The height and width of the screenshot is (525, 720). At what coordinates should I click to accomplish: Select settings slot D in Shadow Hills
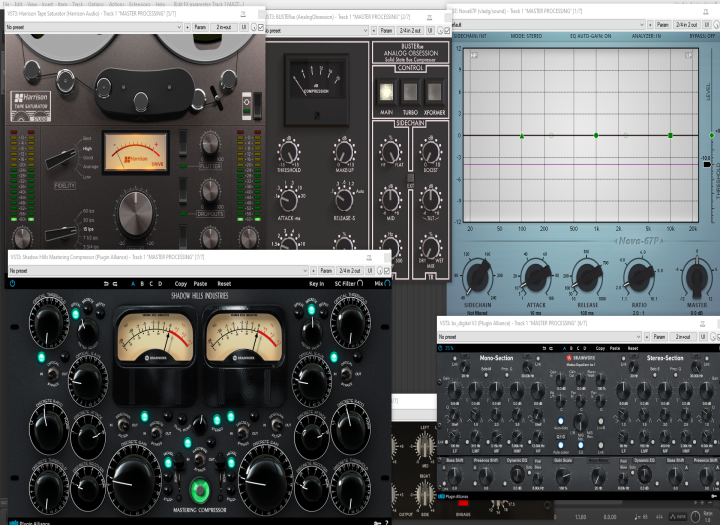click(x=160, y=284)
